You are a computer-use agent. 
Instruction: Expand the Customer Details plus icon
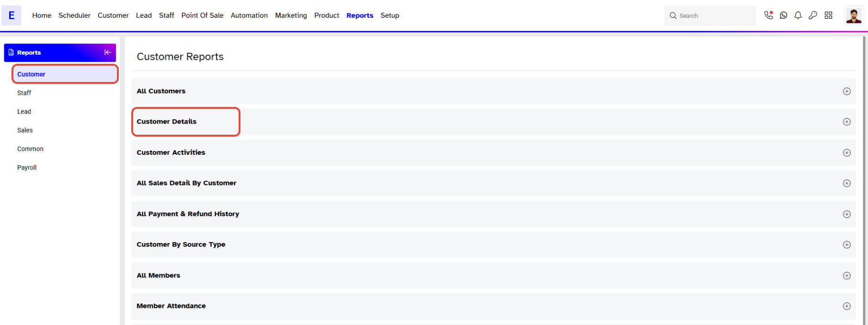click(847, 122)
